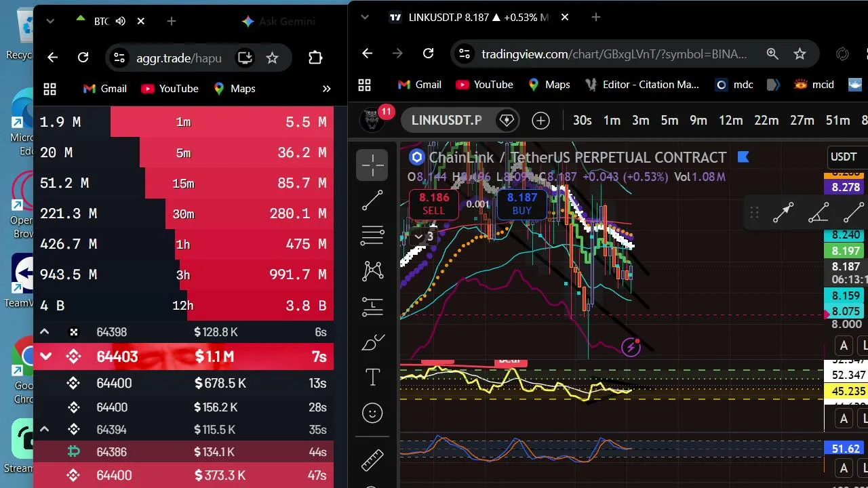Viewport: 868px width, 488px height.
Task: Open tab search dropdown in aggr.trade window
Action: pos(50,22)
